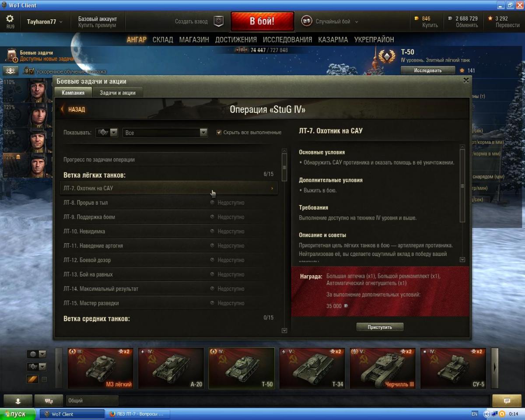525x420 pixels.
Task: Select mission ЛТ-8. Прорыв в тыл
Action: point(168,203)
